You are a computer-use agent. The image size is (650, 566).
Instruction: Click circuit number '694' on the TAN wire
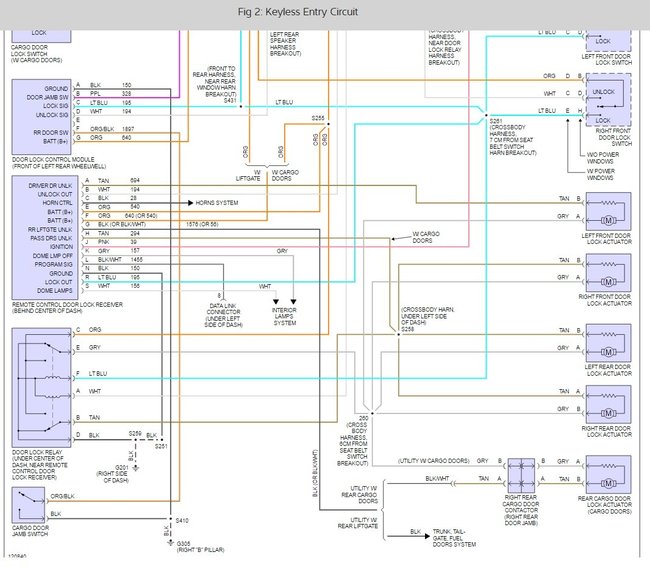(x=135, y=180)
